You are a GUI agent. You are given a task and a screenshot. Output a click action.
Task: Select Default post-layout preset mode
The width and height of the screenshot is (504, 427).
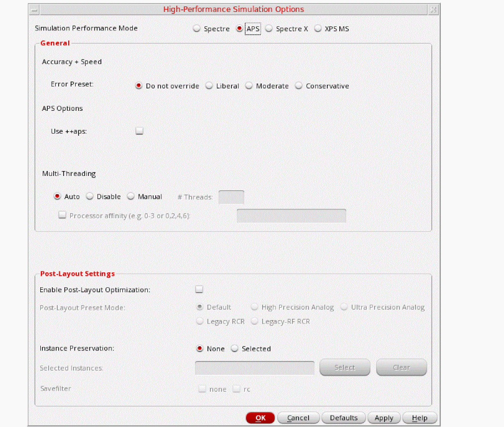click(200, 307)
